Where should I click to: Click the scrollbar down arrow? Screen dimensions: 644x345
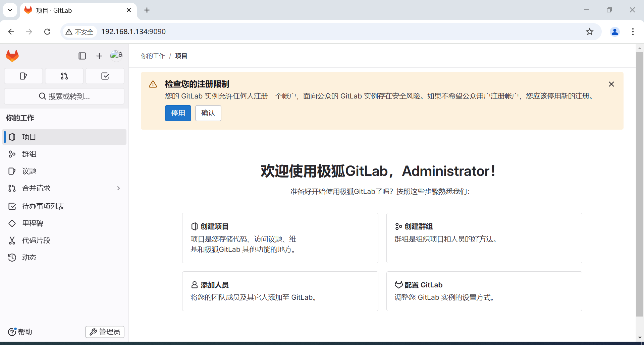pyautogui.click(x=640, y=338)
